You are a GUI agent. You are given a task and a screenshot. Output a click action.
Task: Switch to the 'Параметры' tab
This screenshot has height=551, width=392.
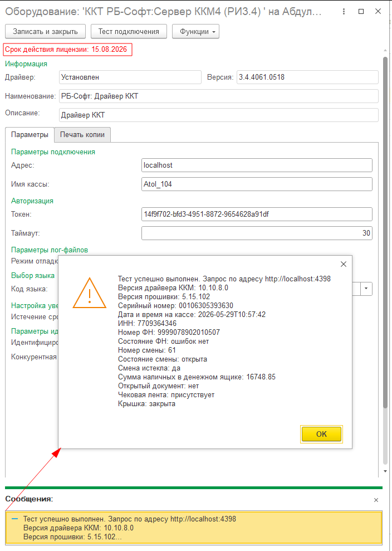tap(30, 135)
